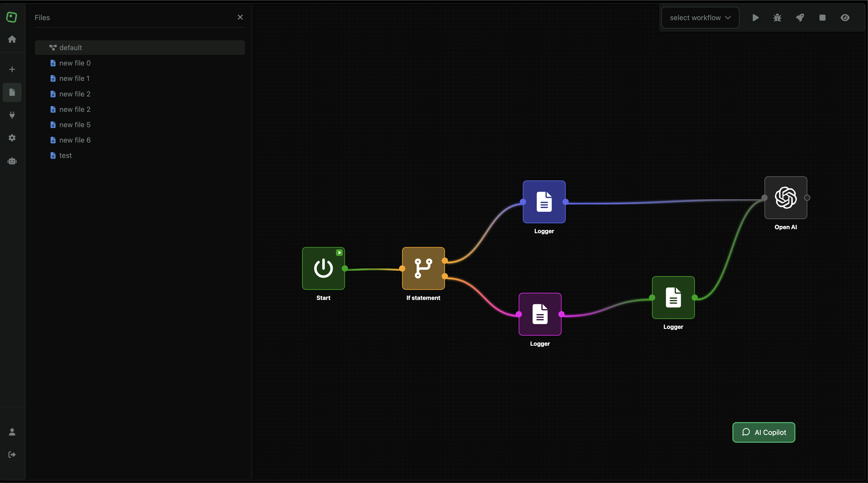Go to Home via sidebar house icon
Image resolution: width=868 pixels, height=483 pixels.
pyautogui.click(x=12, y=39)
